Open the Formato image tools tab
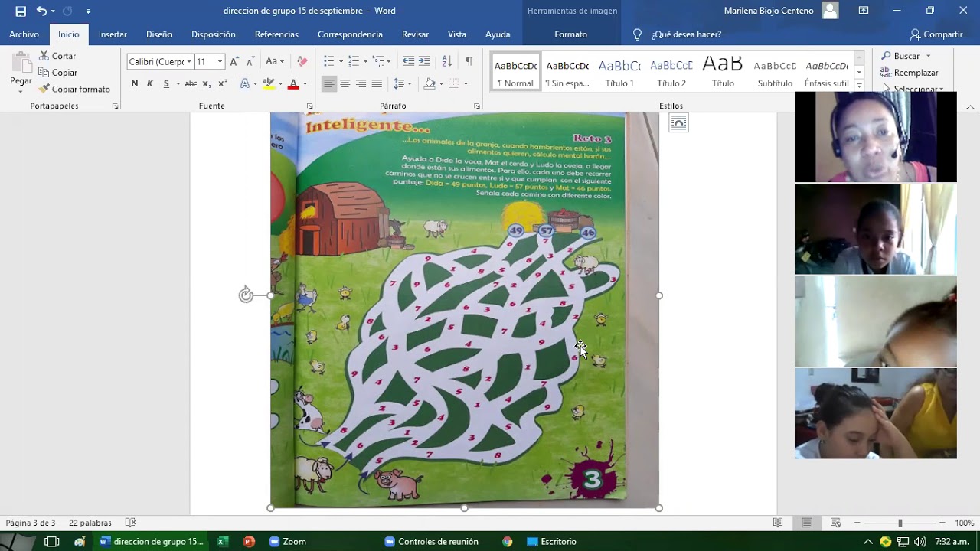This screenshot has width=980, height=551. click(570, 34)
